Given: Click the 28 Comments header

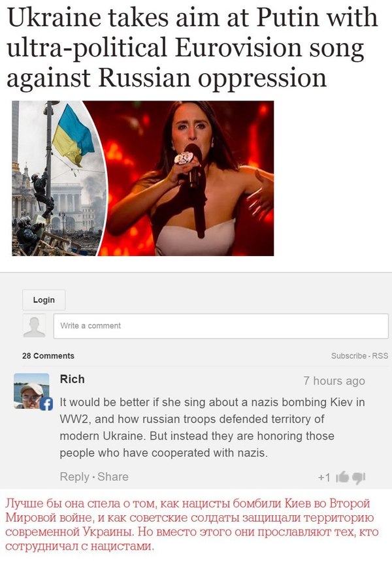Looking at the screenshot, I should click(x=48, y=356).
